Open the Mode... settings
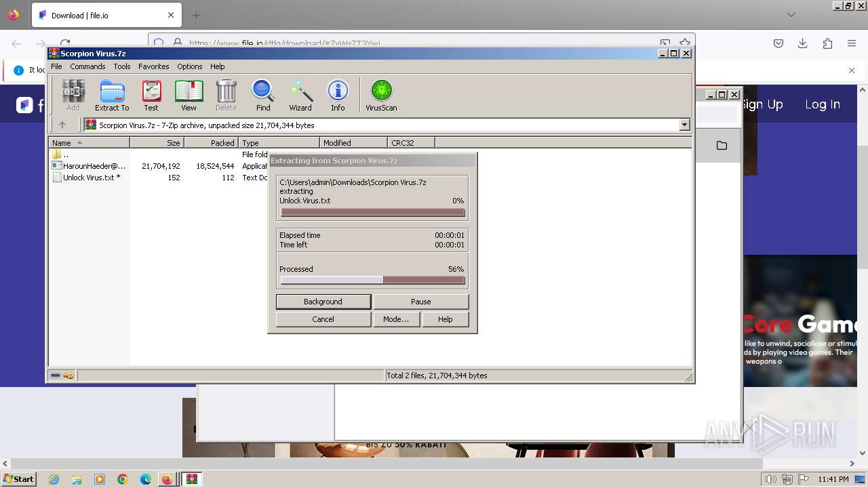Image resolution: width=868 pixels, height=488 pixels. tap(396, 319)
